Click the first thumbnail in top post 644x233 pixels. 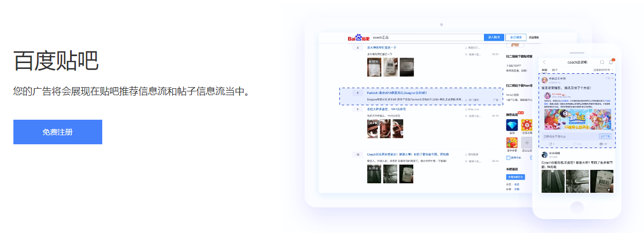click(x=374, y=67)
